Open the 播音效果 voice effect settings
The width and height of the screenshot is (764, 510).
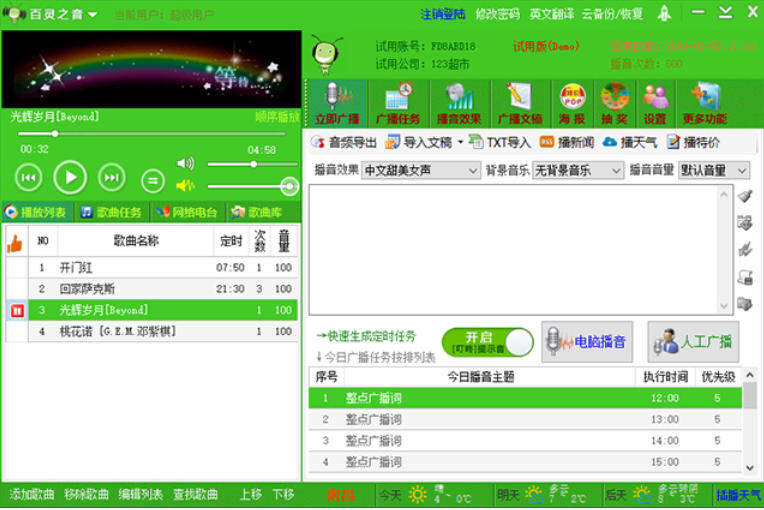pos(459,103)
